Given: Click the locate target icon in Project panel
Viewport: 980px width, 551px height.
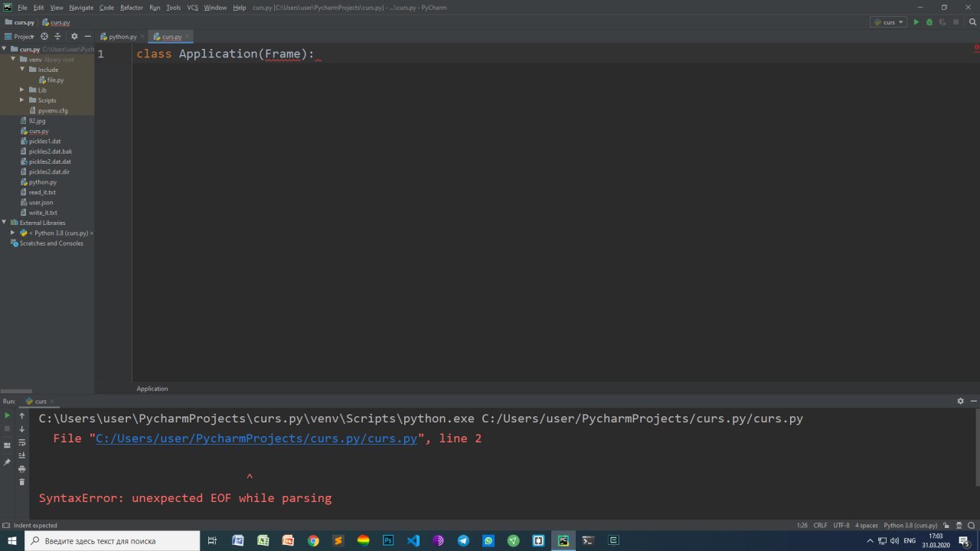Looking at the screenshot, I should pos(44,36).
